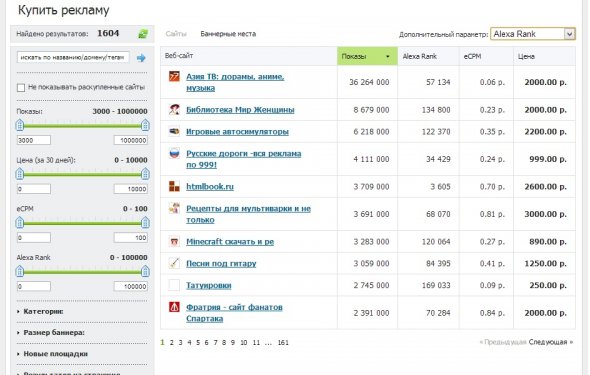Open the Игровые автосимуляторы link
590x375 pixels.
tap(237, 132)
